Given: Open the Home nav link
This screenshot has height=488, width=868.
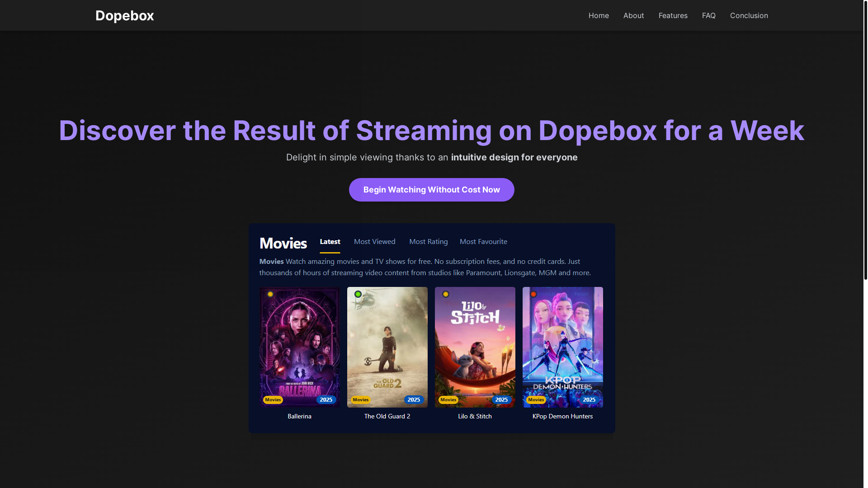Looking at the screenshot, I should point(599,15).
